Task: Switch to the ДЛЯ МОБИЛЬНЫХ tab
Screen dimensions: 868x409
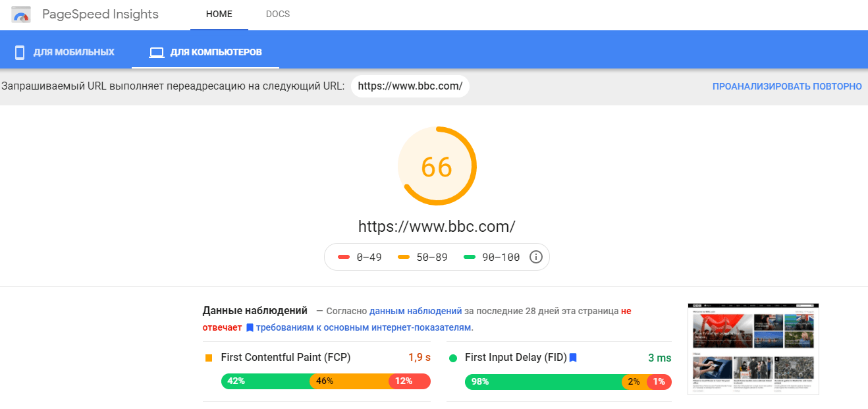Action: (x=65, y=52)
